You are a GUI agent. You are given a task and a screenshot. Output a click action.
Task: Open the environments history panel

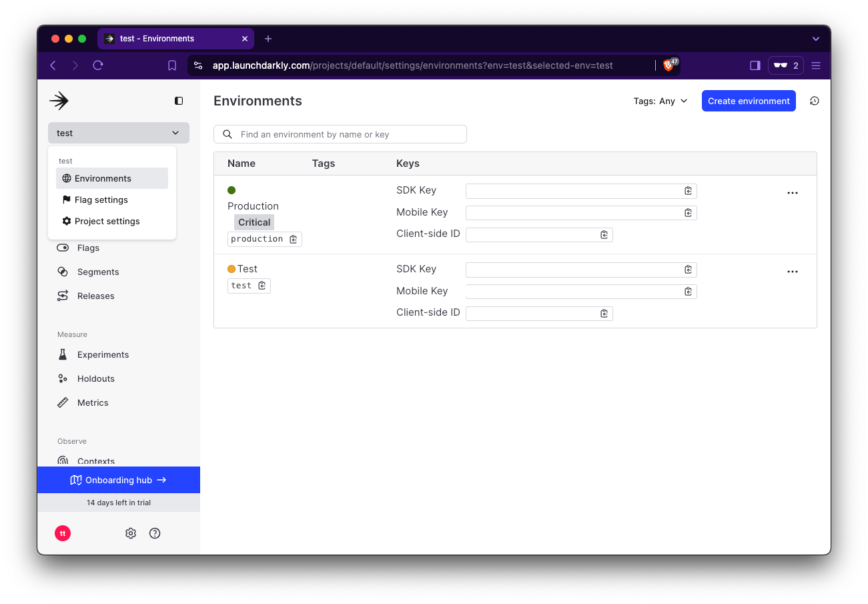tap(814, 101)
